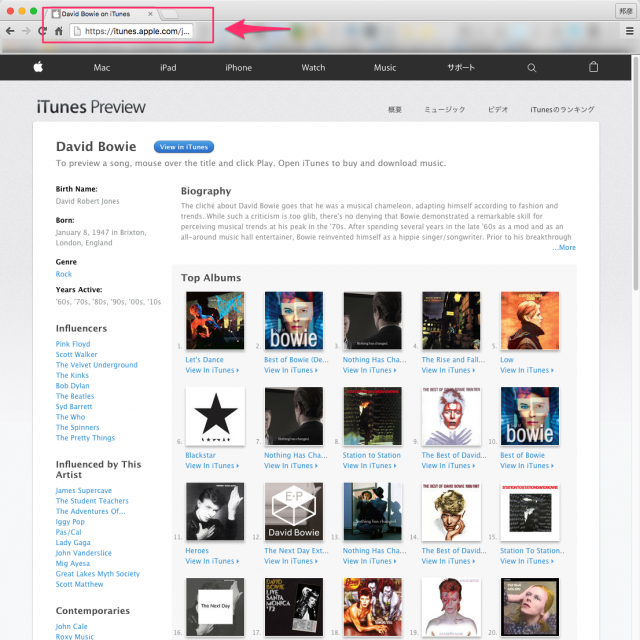
Task: Open Mac in the Apple navigation
Action: 102,68
